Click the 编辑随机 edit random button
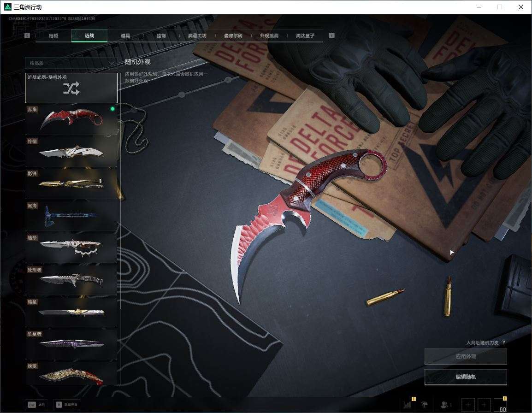The height and width of the screenshot is (413, 532). (x=466, y=377)
